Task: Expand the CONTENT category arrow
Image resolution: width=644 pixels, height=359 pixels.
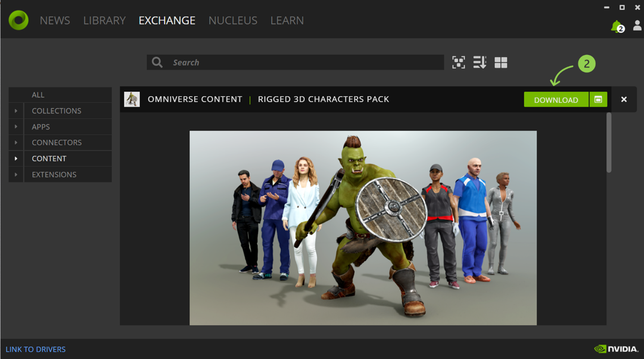Action: coord(16,158)
